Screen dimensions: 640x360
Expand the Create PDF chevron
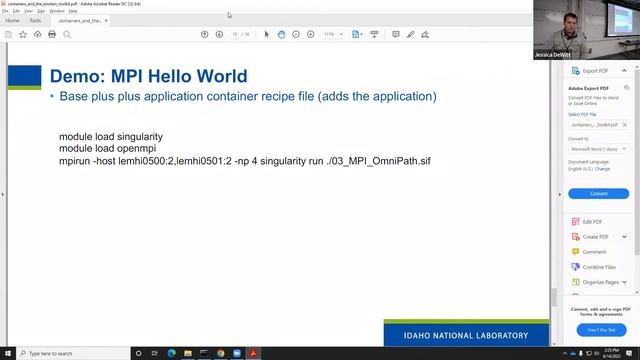pyautogui.click(x=624, y=237)
